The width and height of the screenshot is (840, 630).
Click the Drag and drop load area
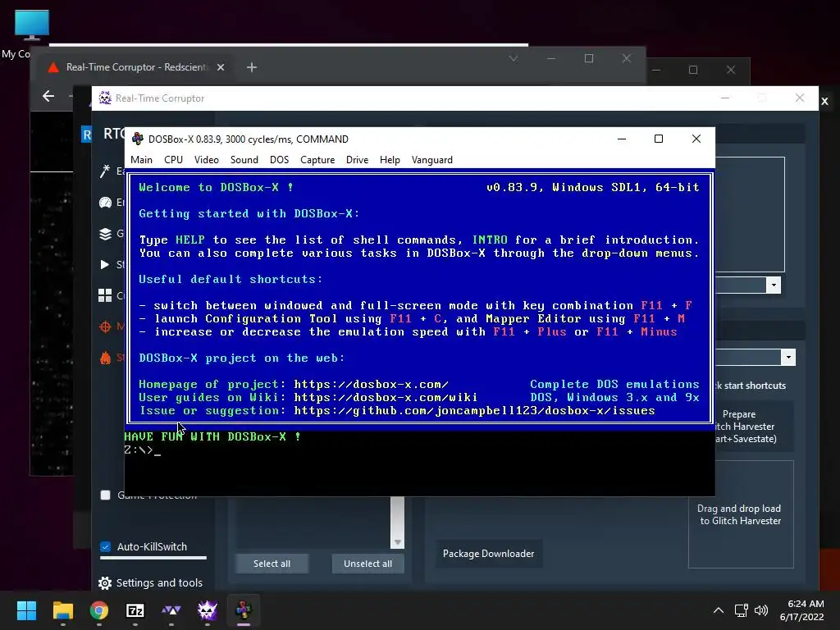tap(741, 514)
